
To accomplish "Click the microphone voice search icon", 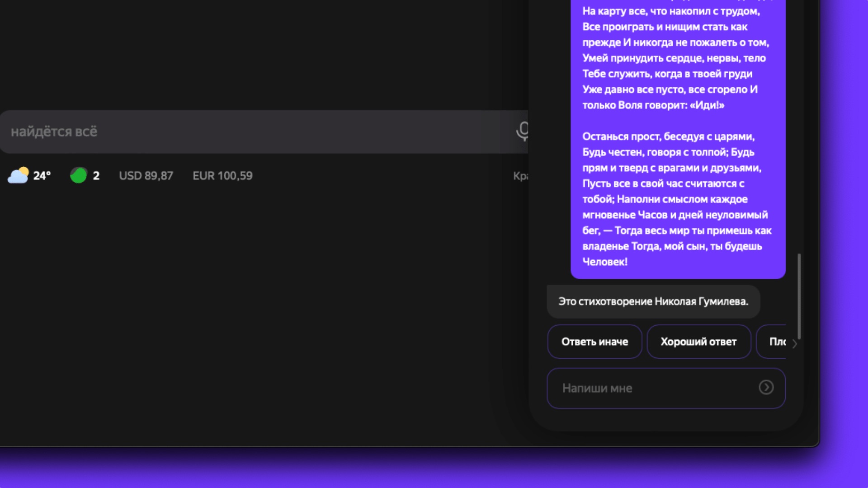I will pyautogui.click(x=523, y=131).
